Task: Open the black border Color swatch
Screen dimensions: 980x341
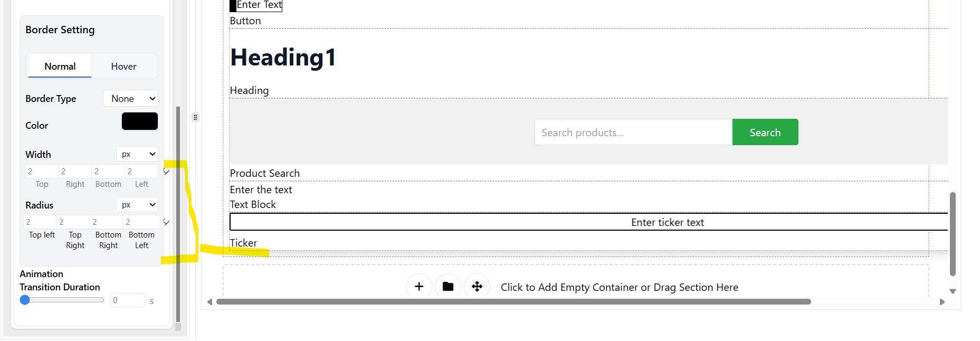Action: 140,121
